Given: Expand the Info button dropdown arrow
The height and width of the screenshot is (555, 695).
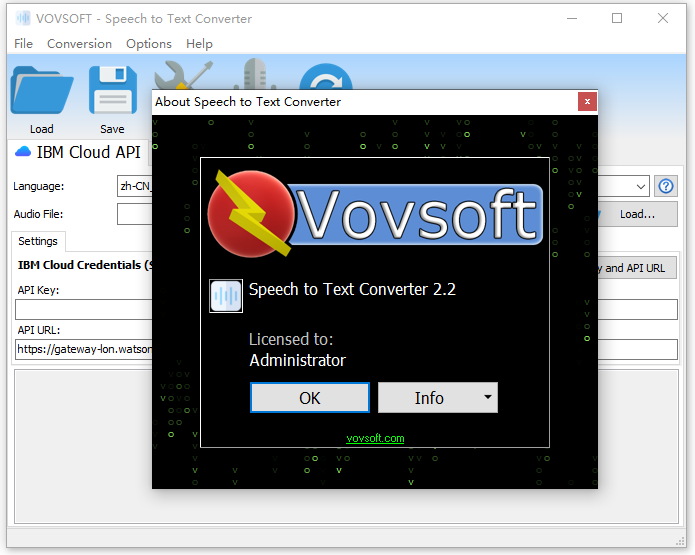Looking at the screenshot, I should (x=488, y=397).
